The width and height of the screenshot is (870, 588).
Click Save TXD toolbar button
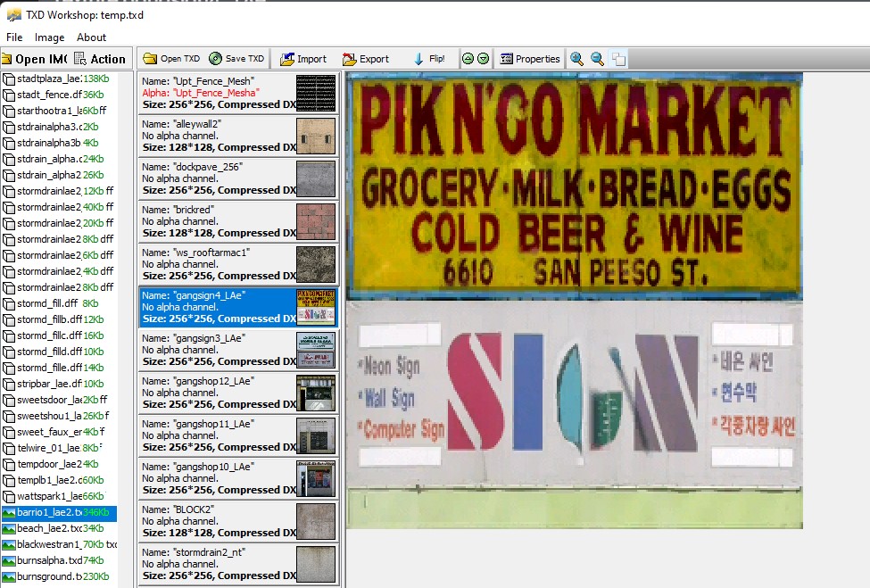(237, 59)
